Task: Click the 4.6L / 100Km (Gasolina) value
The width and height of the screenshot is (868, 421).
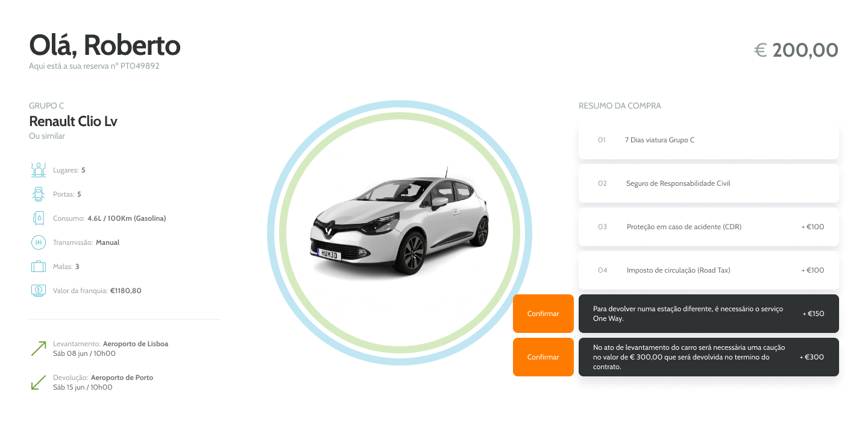Action: point(127,218)
